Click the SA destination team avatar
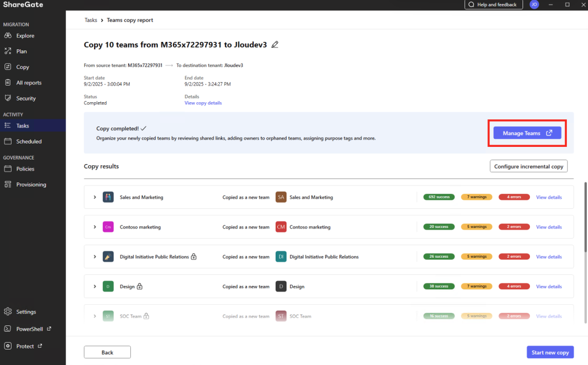Image resolution: width=588 pixels, height=365 pixels. tap(281, 197)
